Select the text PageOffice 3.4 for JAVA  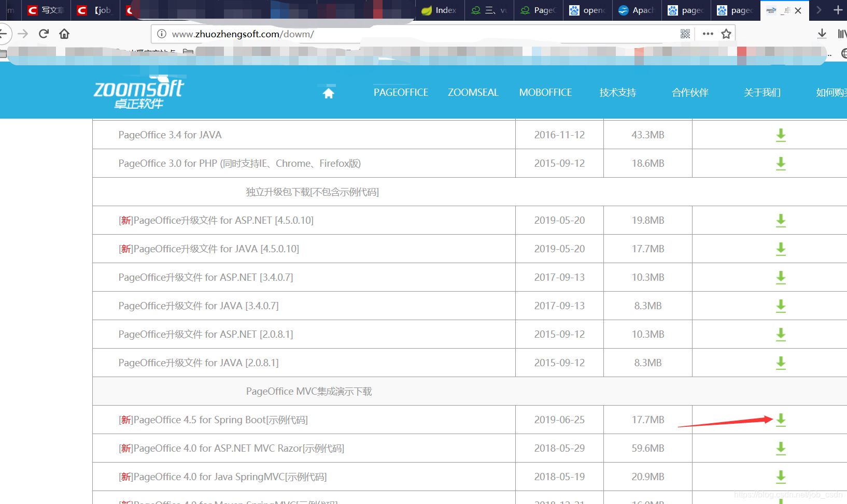[x=170, y=135]
